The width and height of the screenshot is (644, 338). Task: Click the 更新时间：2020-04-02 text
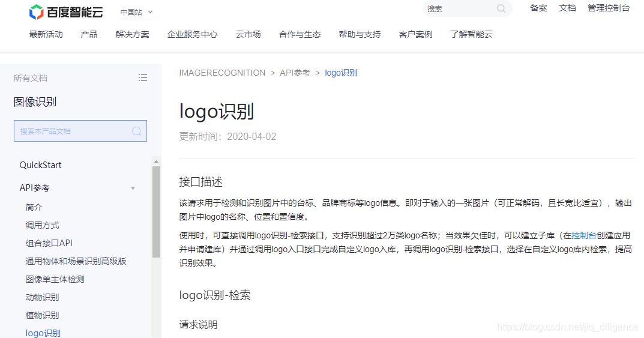(x=227, y=136)
